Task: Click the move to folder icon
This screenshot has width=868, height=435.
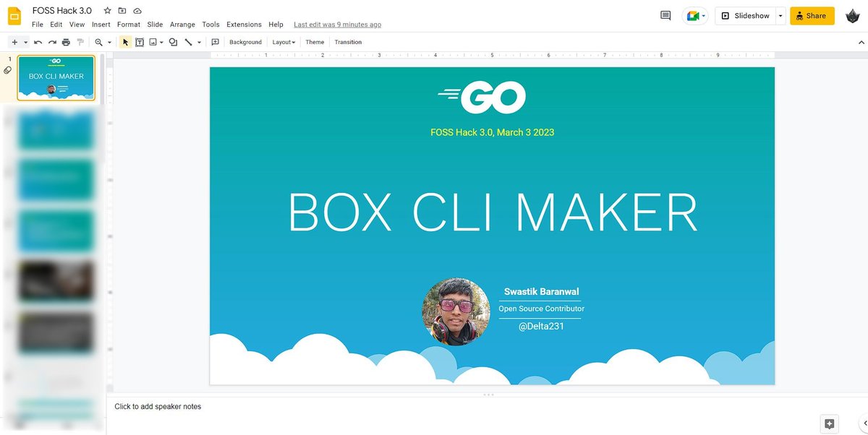Action: [122, 11]
